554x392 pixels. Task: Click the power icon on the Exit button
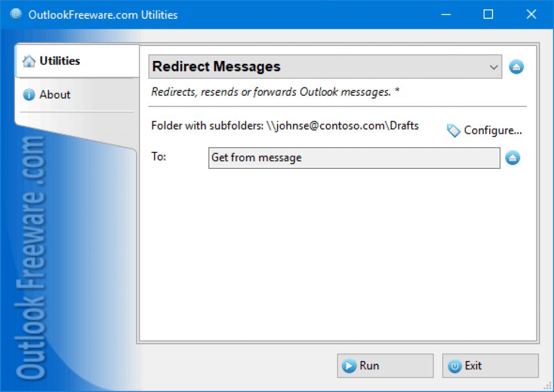point(454,365)
